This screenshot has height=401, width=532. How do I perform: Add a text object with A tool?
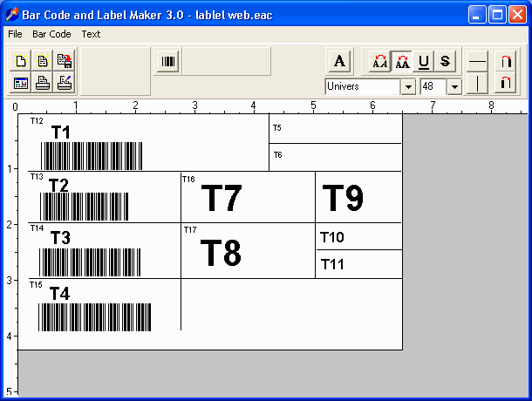pos(339,61)
